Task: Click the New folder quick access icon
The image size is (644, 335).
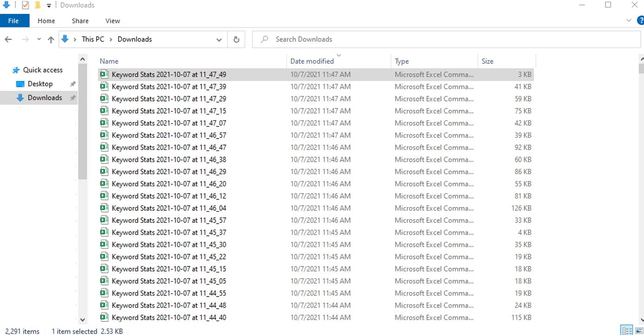Action: click(38, 5)
